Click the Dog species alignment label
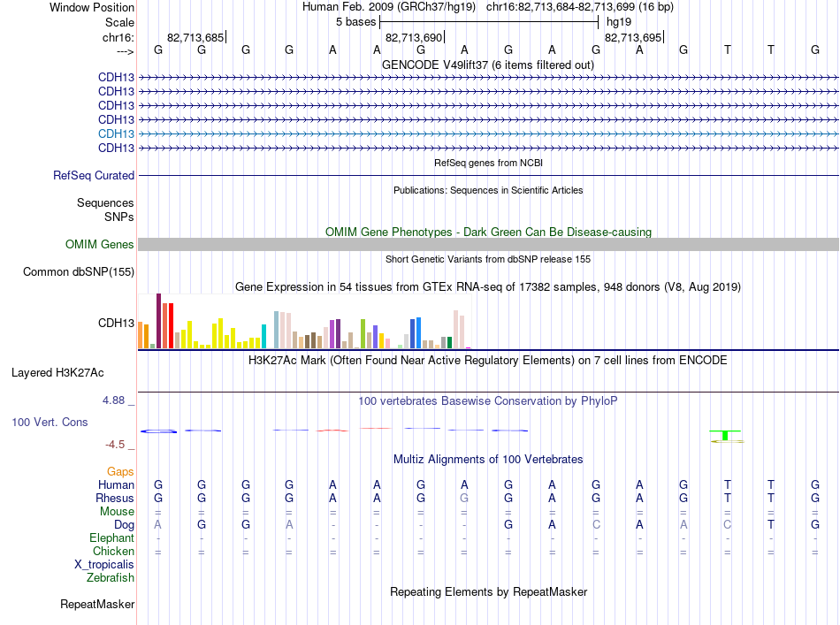The height and width of the screenshot is (625, 840). [x=124, y=525]
